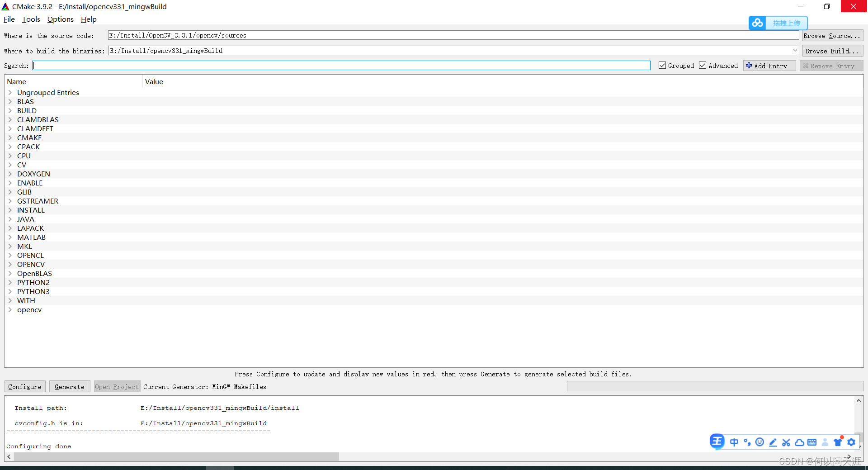Click the Add Entry button
This screenshot has height=470, width=868.
coord(769,66)
